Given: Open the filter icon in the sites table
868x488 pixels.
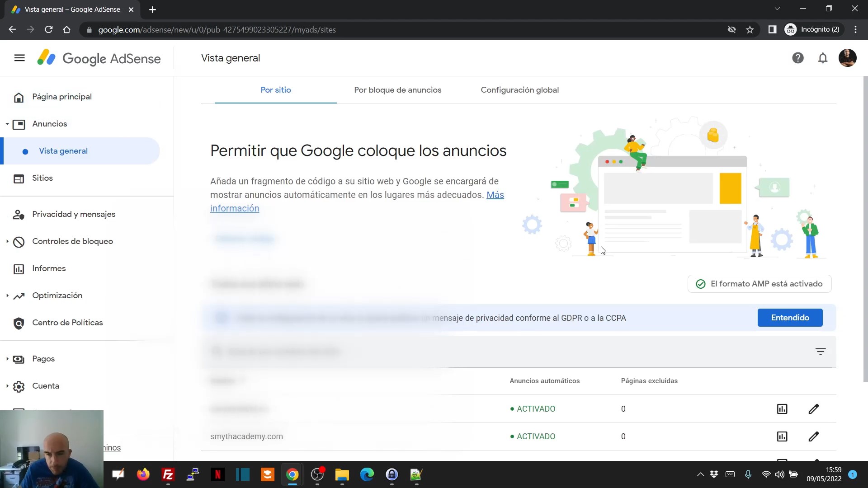Looking at the screenshot, I should [820, 352].
